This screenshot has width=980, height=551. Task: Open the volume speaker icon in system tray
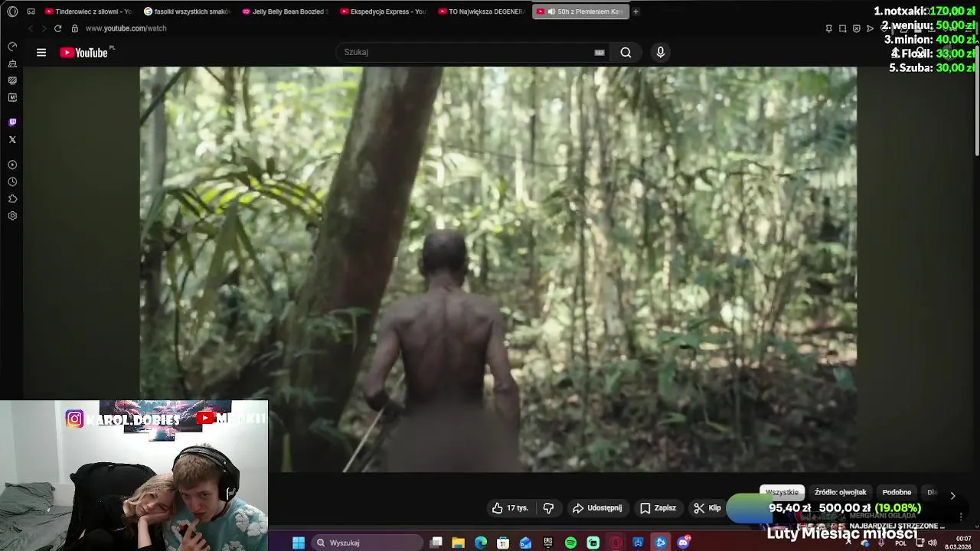tap(932, 543)
